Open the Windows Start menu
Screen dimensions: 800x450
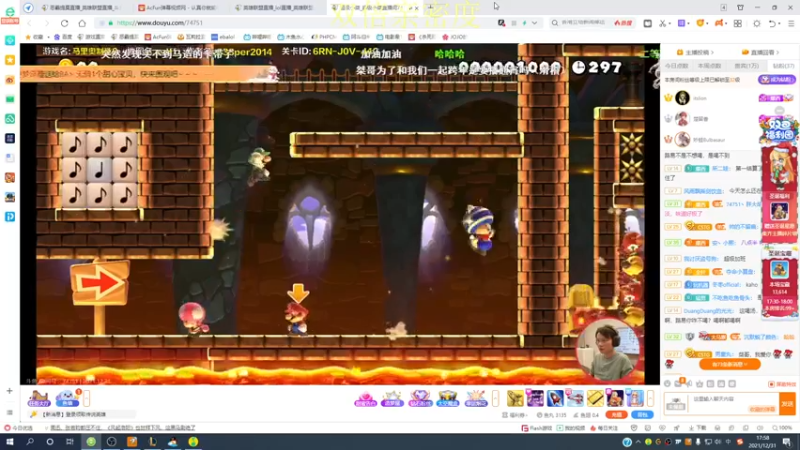[10, 442]
